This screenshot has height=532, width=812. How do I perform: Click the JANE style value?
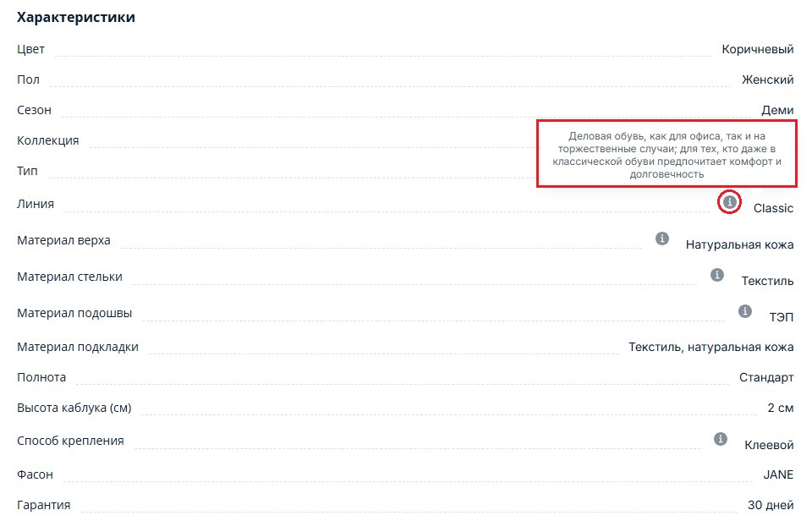coord(778,474)
